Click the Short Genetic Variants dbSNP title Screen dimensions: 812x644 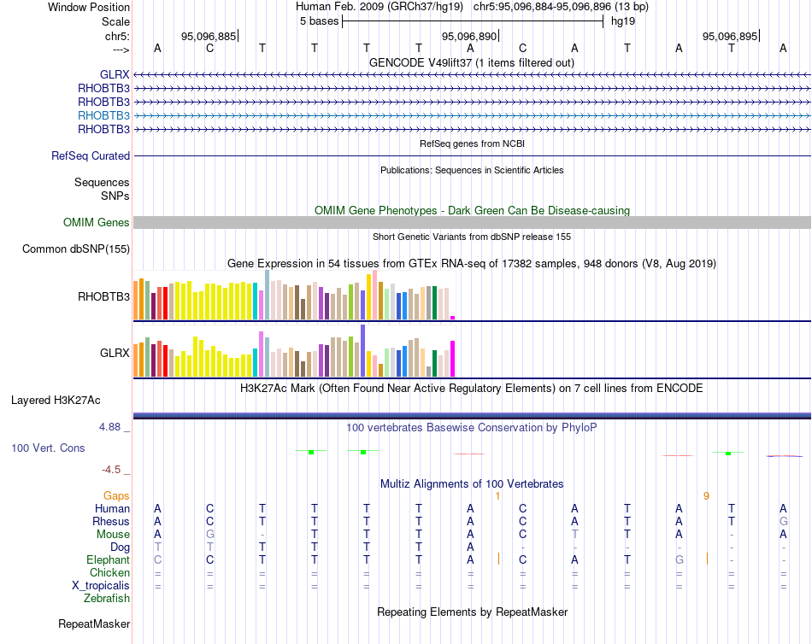click(472, 237)
